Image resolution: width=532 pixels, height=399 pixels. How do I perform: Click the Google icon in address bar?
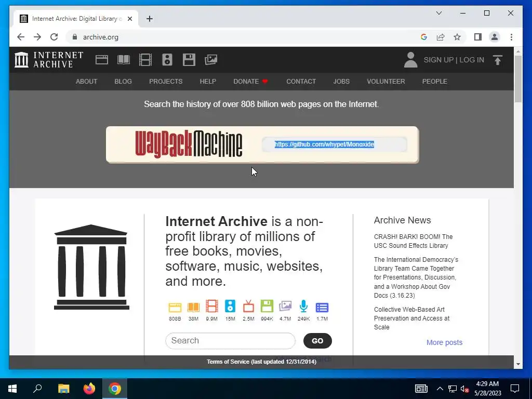point(424,37)
